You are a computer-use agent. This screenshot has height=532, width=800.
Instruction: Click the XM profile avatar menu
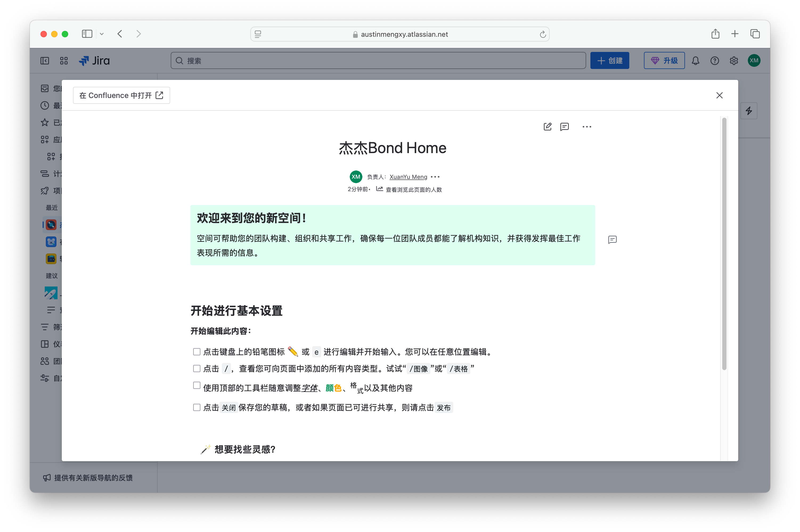[753, 61]
